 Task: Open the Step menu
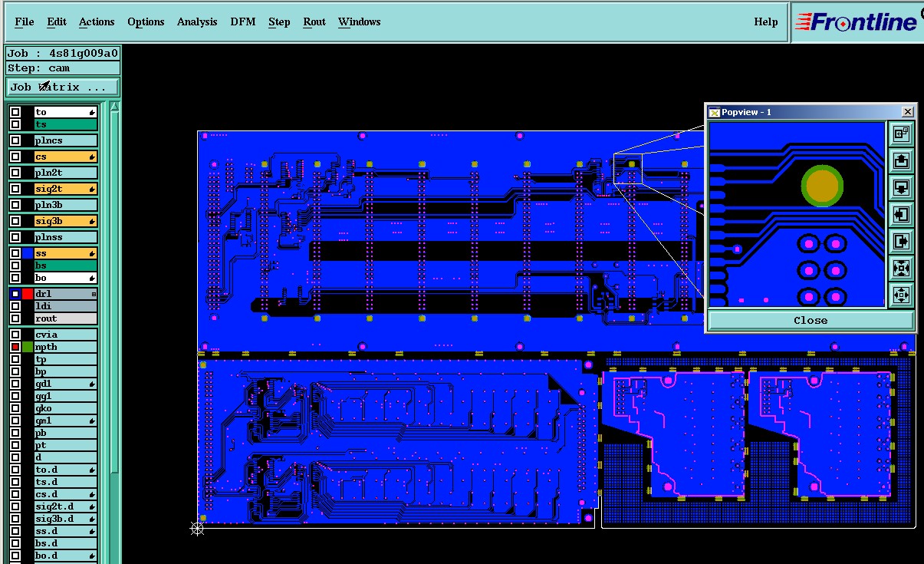pos(279,21)
